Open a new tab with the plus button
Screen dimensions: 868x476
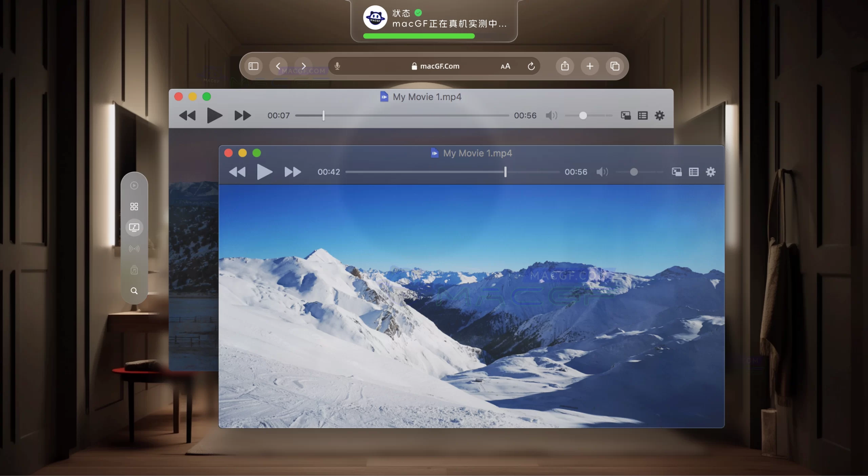tap(590, 66)
